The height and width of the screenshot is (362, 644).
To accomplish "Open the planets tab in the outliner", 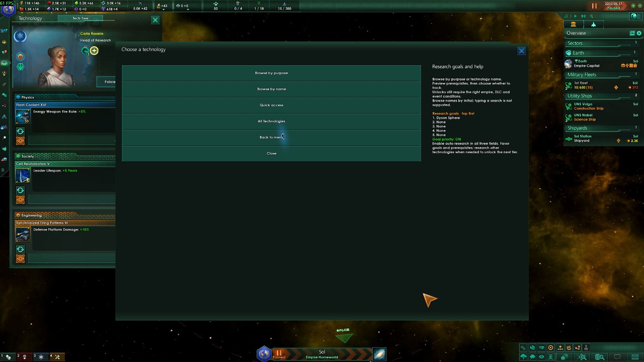I will pyautogui.click(x=573, y=24).
